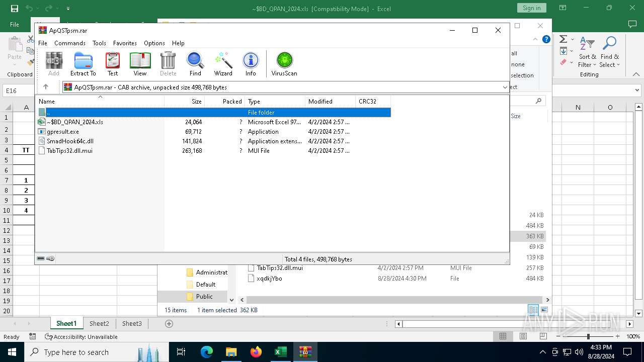
Task: Click the Extract To toolbar icon
Action: (x=83, y=64)
